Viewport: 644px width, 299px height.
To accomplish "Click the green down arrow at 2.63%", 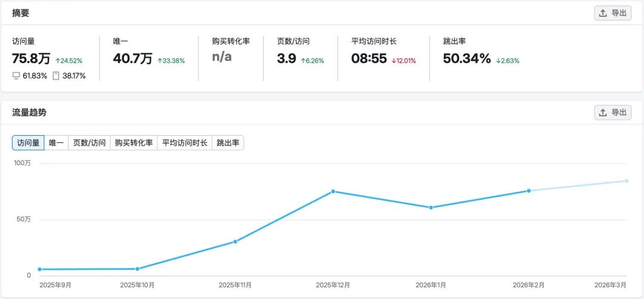I will click(498, 61).
